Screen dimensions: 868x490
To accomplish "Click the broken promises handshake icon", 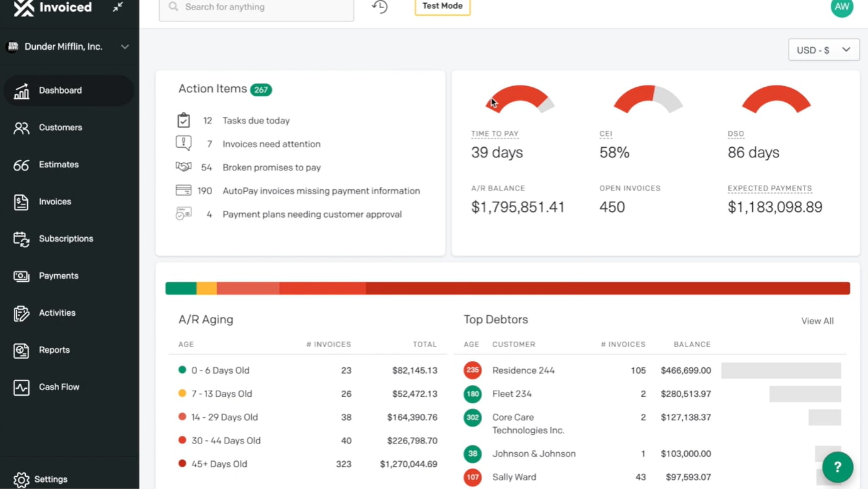I will pyautogui.click(x=183, y=167).
